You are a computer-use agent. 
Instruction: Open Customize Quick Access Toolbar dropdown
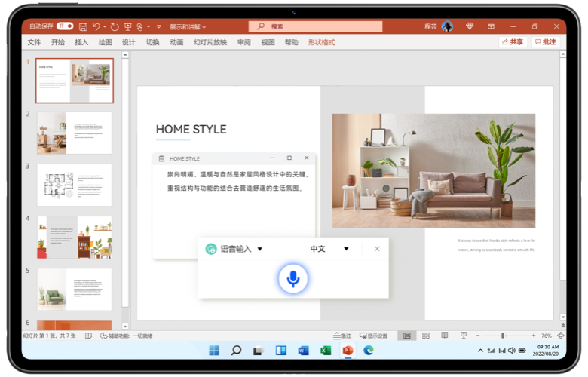[x=158, y=26]
